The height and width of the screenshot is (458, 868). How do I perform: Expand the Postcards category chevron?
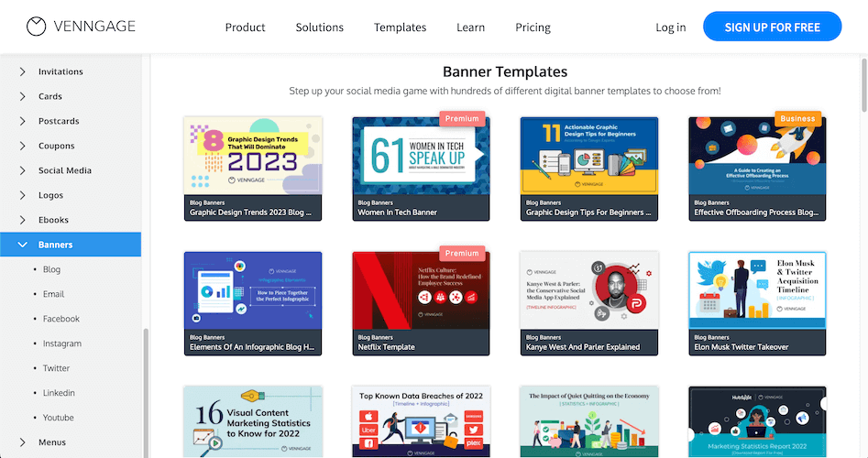22,121
